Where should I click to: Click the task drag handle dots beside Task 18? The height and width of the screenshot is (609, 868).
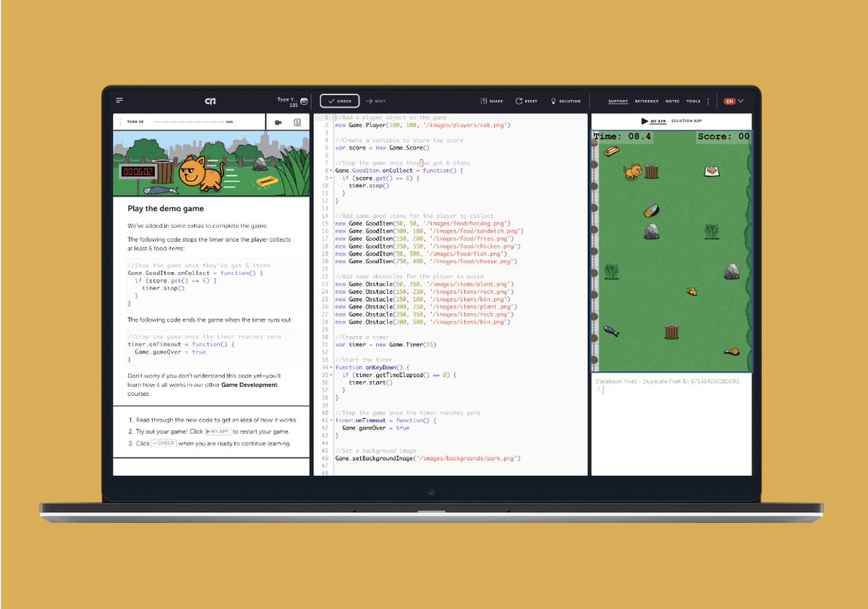tap(120, 122)
